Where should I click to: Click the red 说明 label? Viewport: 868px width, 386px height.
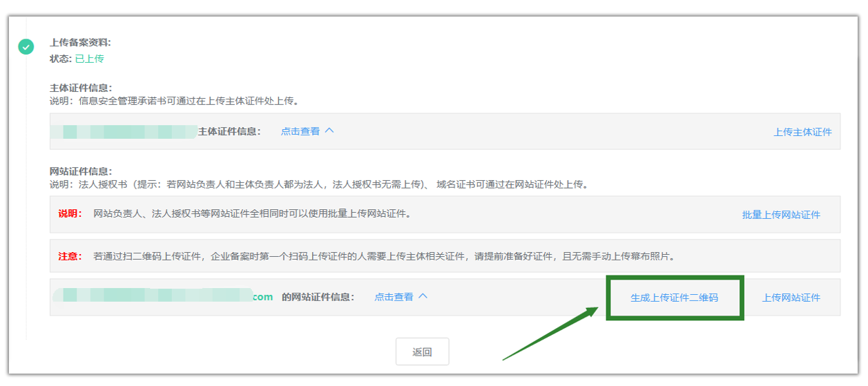click(70, 214)
